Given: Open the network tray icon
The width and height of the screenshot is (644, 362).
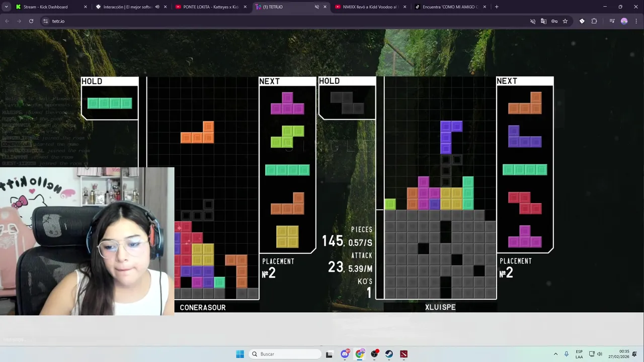Looking at the screenshot, I should (x=592, y=354).
